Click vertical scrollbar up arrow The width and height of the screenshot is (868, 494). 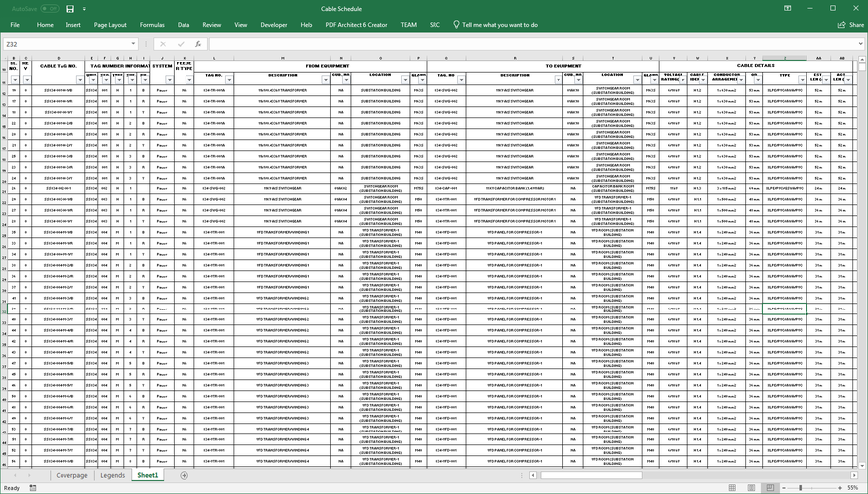point(861,59)
